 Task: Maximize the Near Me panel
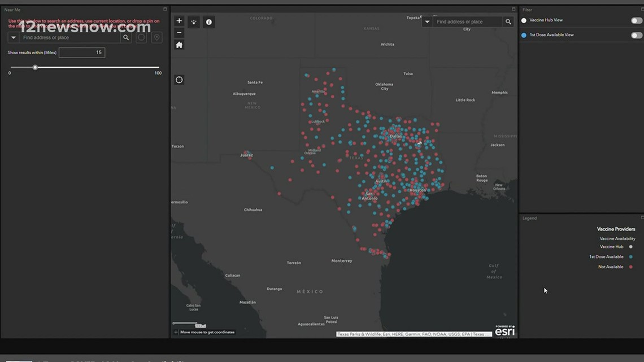click(x=165, y=10)
